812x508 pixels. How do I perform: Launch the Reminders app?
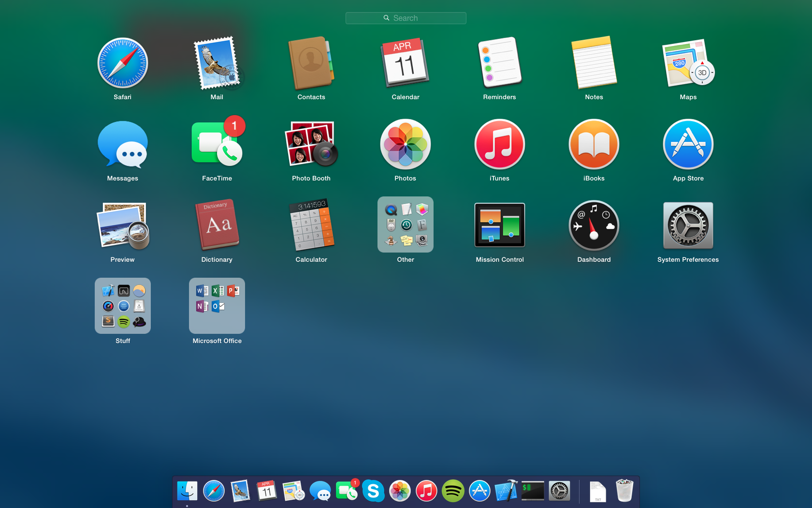[x=500, y=63]
